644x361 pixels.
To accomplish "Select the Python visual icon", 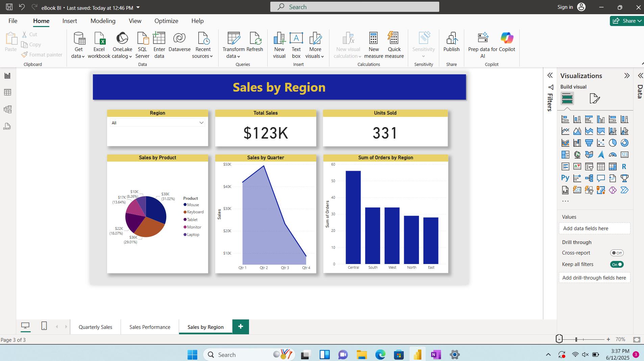I will [x=565, y=178].
